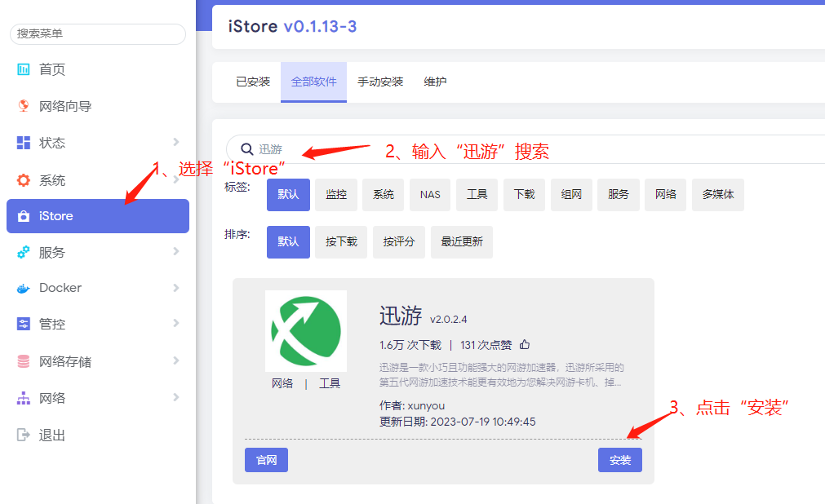
Task: Filter by the 多媒体 tag
Action: (718, 195)
